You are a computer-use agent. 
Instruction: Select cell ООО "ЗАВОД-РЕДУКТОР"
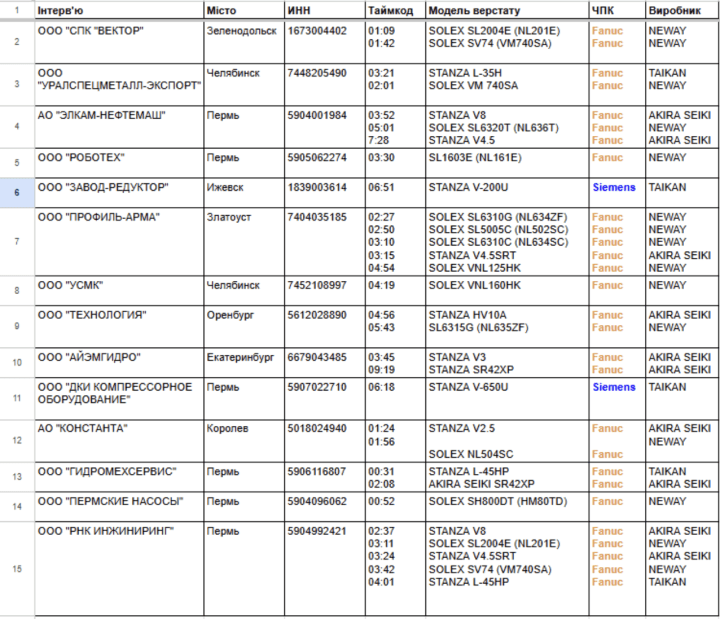click(119, 192)
